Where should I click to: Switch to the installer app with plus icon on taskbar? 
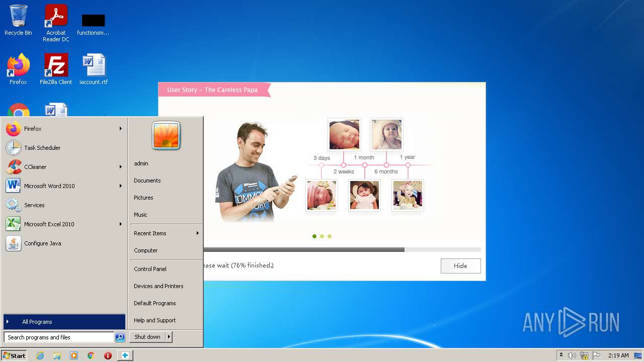(125, 355)
